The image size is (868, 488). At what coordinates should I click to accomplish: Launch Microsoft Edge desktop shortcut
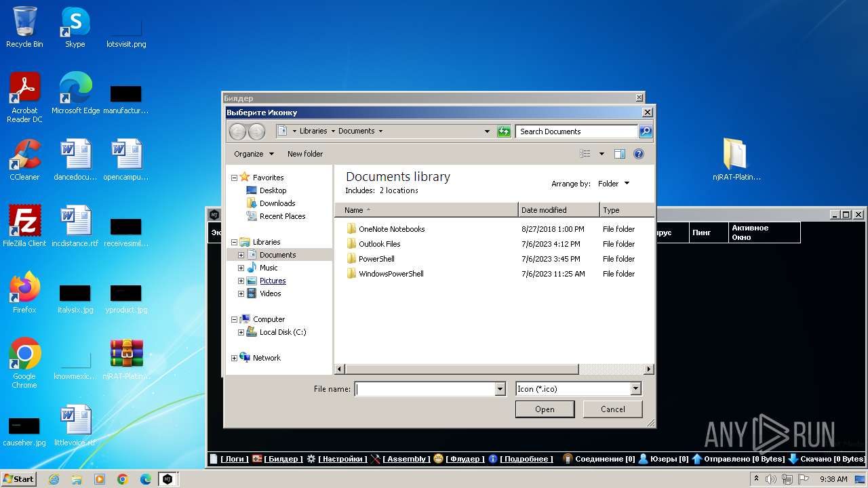(75, 94)
